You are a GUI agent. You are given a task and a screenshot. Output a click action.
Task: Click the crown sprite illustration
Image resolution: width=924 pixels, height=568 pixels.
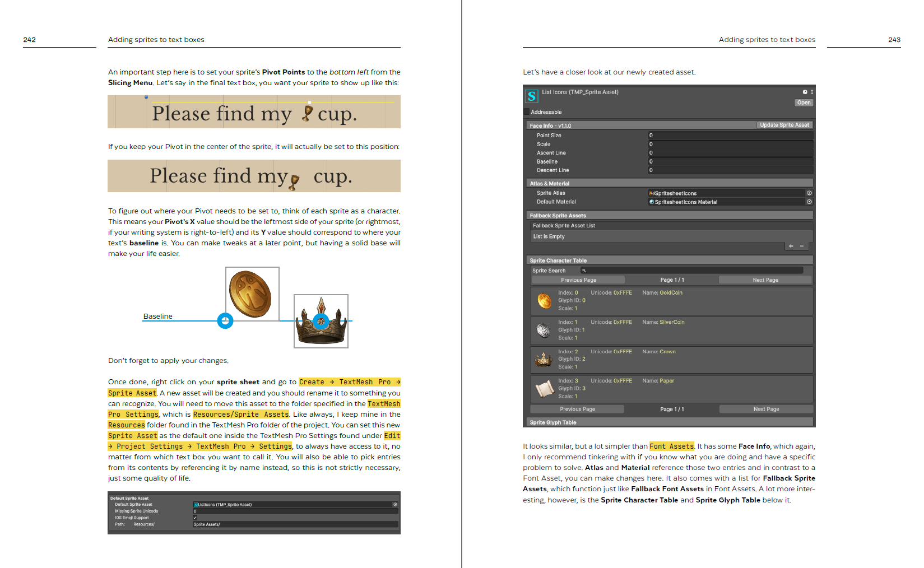point(321,322)
